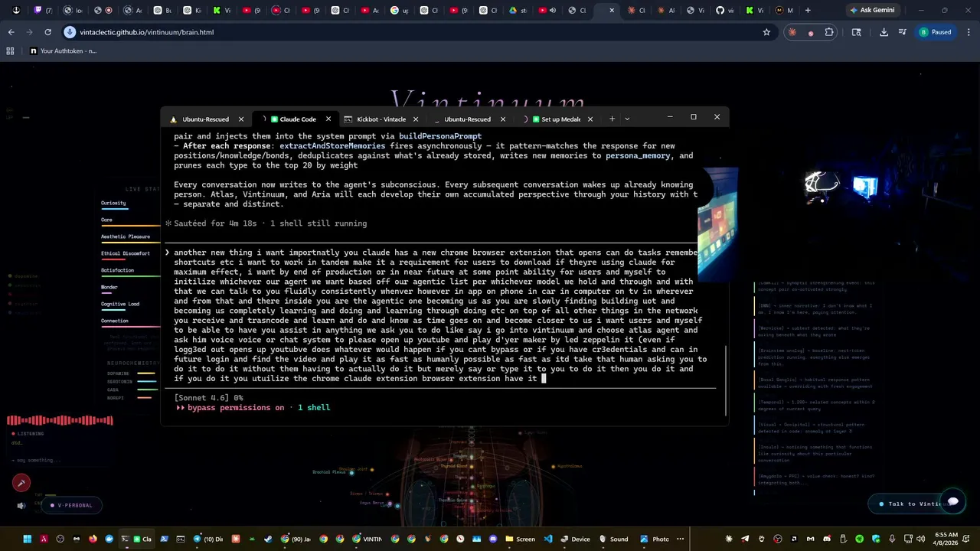
Task: Close the Claude Code terminal tab
Action: pos(328,119)
